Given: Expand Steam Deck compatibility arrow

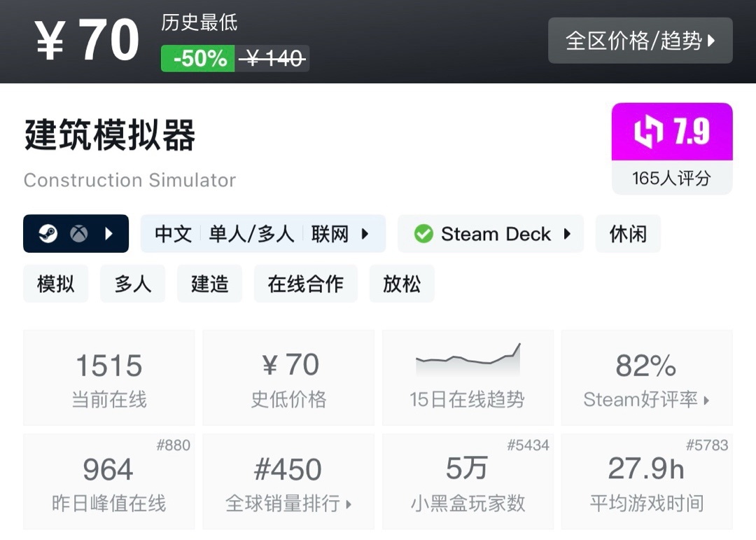Looking at the screenshot, I should tap(567, 234).
